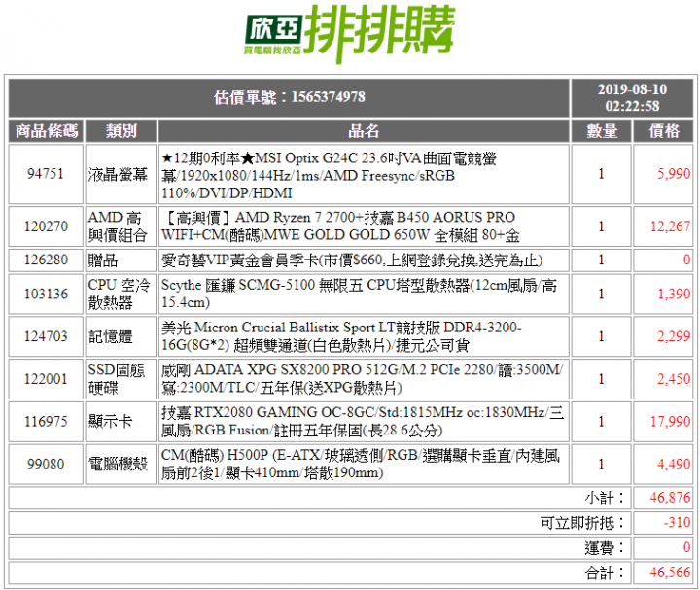Click the 欣亞排排購 logo at the top
This screenshot has width=700, height=590.
(x=350, y=33)
